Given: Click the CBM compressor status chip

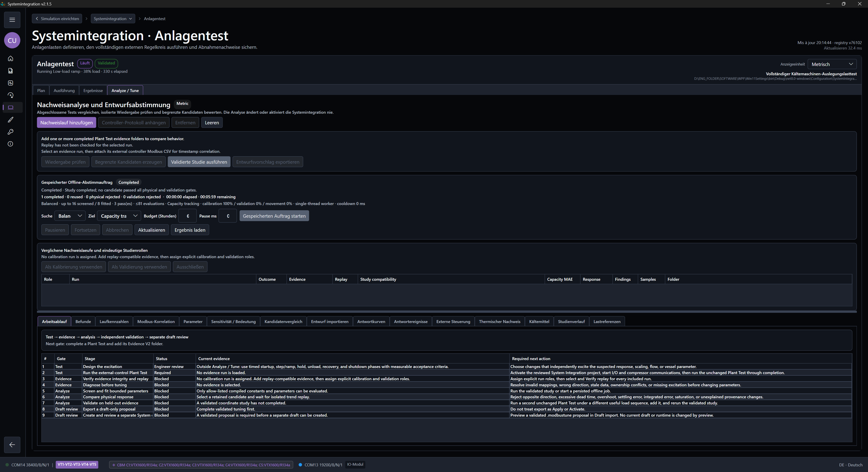Looking at the screenshot, I should click(x=201, y=465).
